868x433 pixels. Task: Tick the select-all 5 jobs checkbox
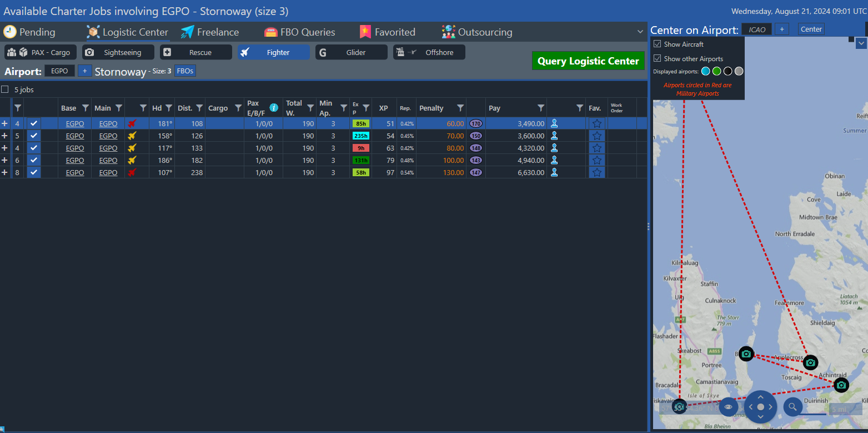pyautogui.click(x=5, y=89)
